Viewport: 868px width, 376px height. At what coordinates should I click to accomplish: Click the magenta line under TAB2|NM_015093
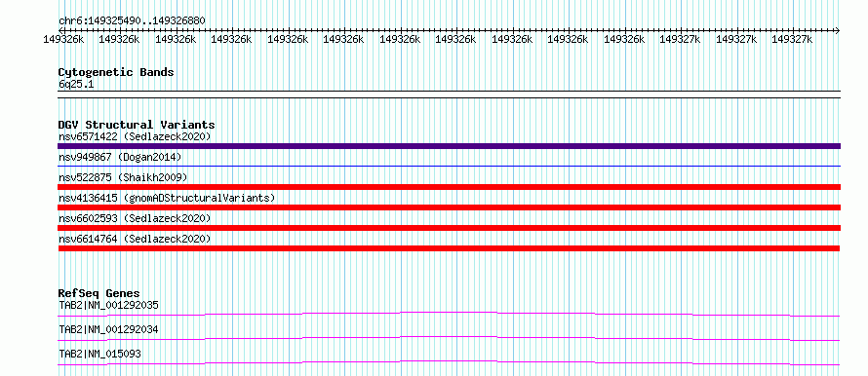[x=449, y=362]
